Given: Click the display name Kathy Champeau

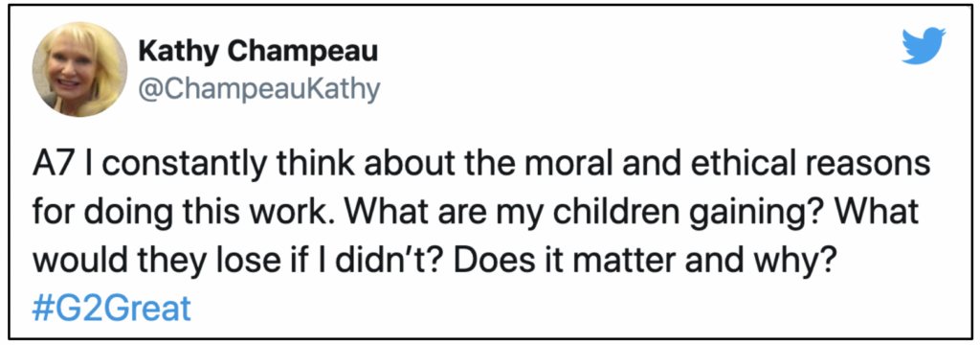Looking at the screenshot, I should click(258, 54).
